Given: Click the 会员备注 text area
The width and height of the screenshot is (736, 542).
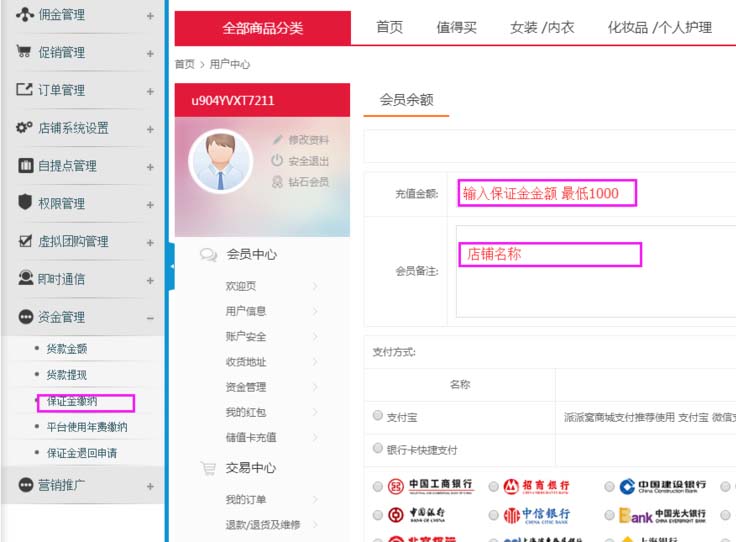Looking at the screenshot, I should 596,271.
